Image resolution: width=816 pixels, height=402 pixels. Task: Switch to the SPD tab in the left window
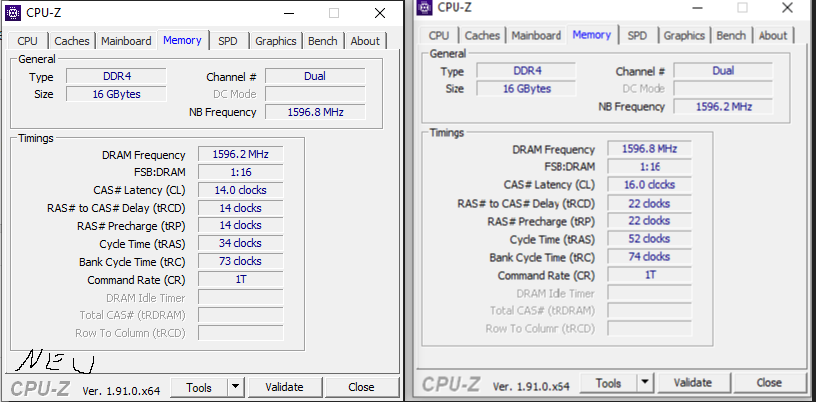pos(227,41)
